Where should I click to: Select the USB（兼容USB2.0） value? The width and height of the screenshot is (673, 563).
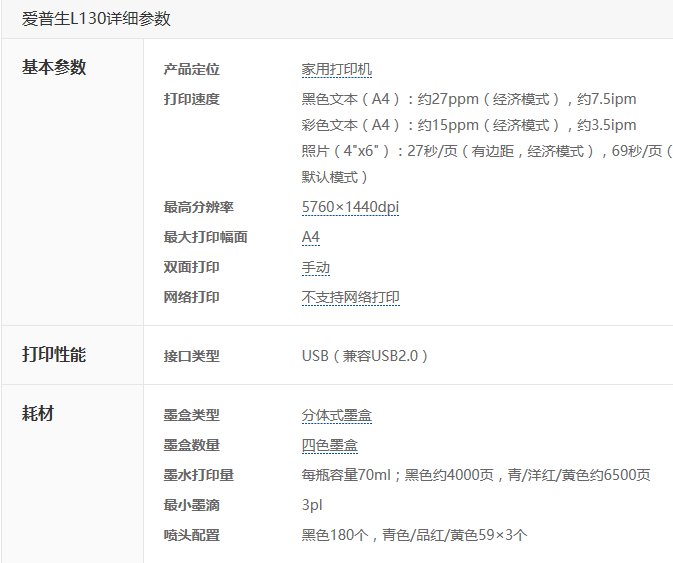pos(365,356)
